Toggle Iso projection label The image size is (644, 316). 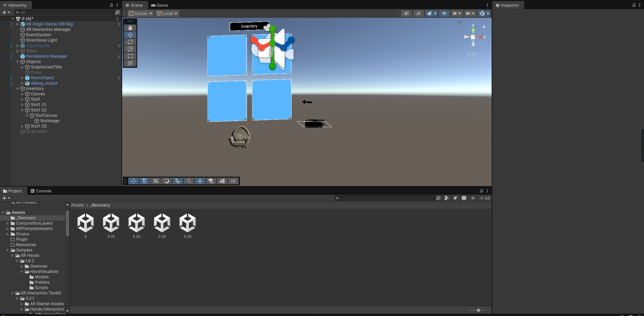pyautogui.click(x=473, y=54)
